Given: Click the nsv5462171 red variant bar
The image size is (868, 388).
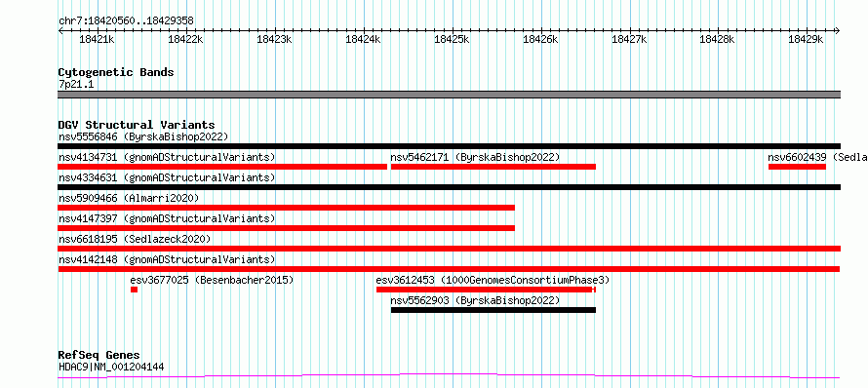Looking at the screenshot, I should (x=493, y=167).
